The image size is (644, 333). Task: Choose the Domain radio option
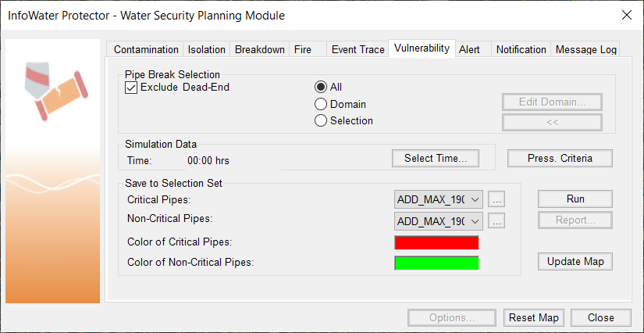[320, 105]
